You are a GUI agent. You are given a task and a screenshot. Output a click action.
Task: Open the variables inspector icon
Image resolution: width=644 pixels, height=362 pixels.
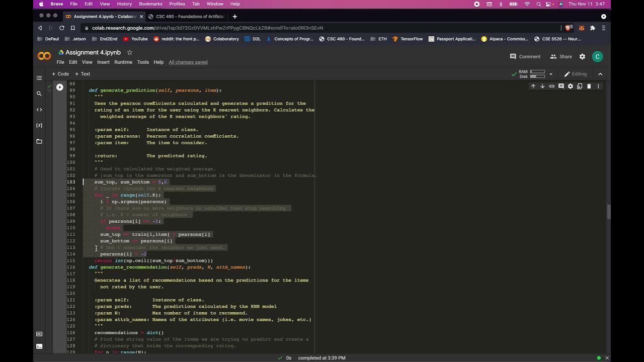39,125
